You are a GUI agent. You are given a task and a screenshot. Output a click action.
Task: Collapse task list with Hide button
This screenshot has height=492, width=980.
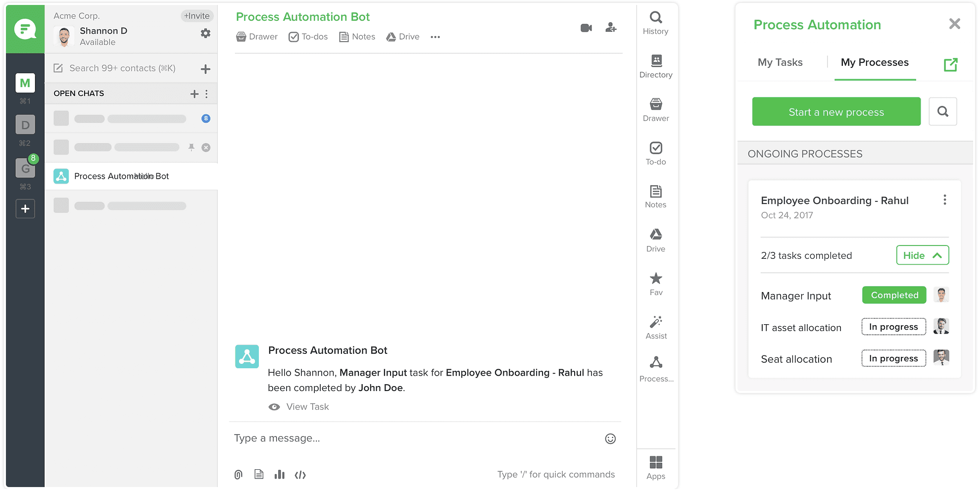click(923, 255)
